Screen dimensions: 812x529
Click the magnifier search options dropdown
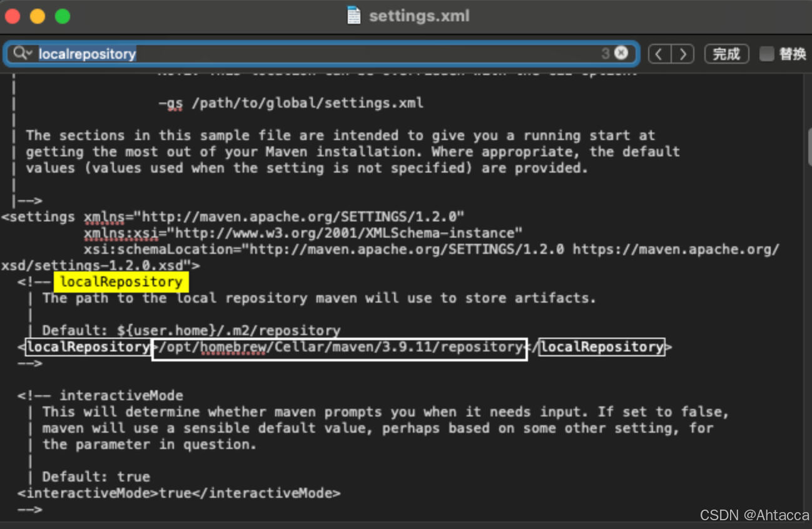(x=23, y=54)
